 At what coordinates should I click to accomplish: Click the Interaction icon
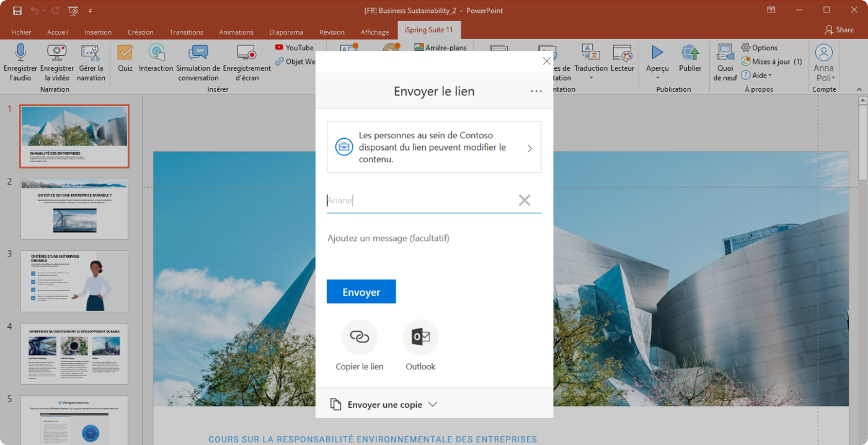pyautogui.click(x=156, y=53)
